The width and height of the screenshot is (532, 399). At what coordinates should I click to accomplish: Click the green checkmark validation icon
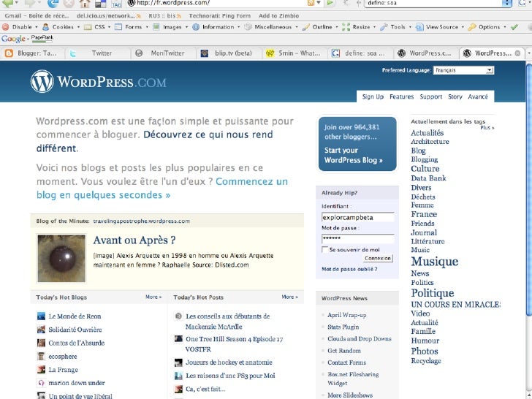coord(514,27)
